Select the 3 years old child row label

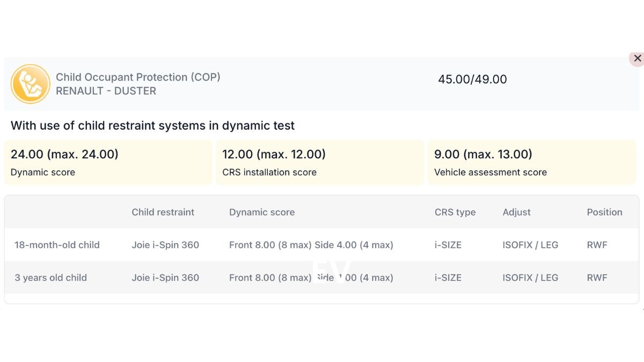tap(50, 278)
